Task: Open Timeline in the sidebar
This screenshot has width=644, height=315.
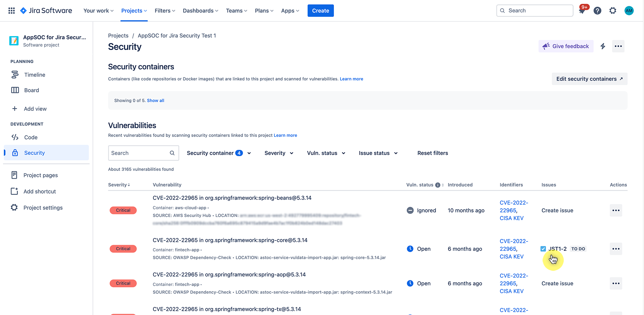Action: coord(46,75)
